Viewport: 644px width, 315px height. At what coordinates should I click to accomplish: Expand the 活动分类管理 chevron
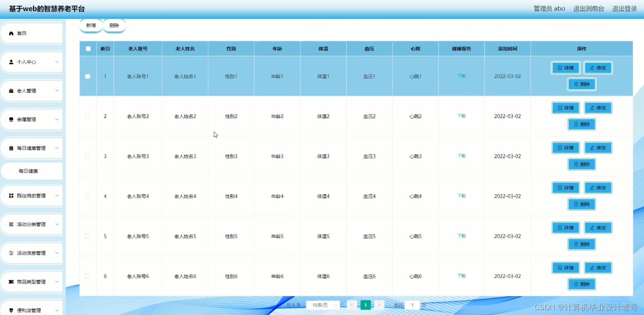pos(57,225)
